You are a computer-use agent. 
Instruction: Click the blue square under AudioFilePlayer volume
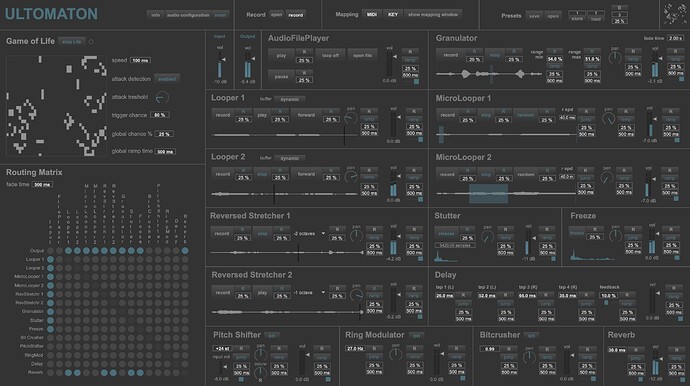click(416, 81)
